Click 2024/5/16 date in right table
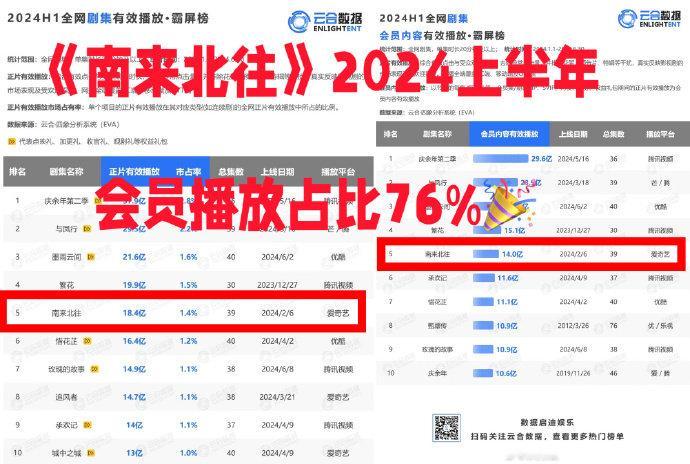The width and height of the screenshot is (690, 464). pyautogui.click(x=573, y=158)
